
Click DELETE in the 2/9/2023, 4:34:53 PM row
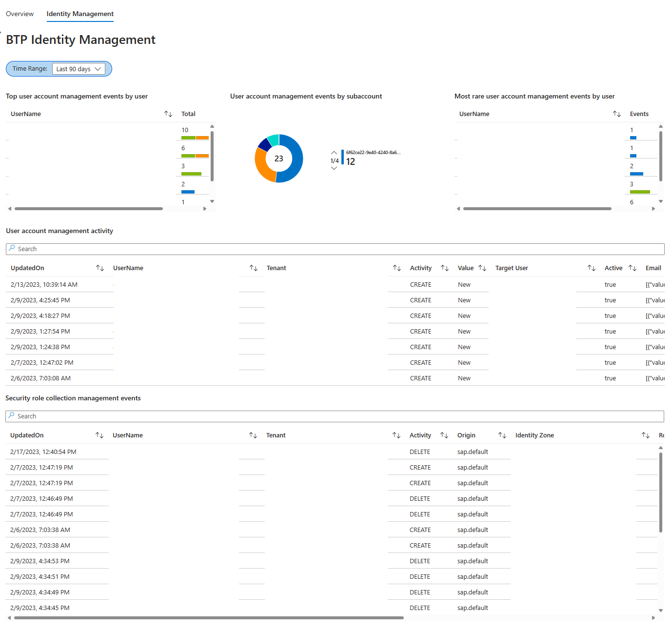[x=420, y=561]
